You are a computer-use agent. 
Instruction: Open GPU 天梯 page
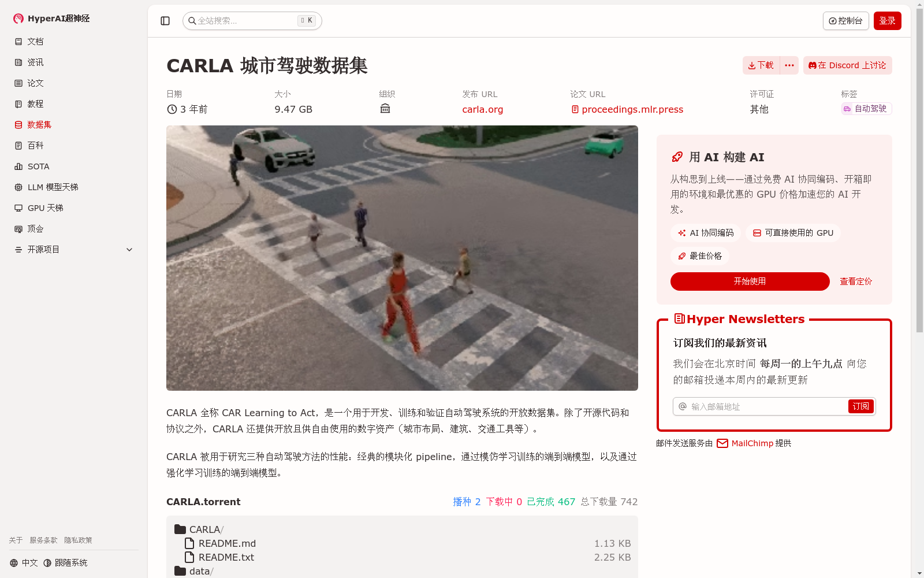click(73, 208)
